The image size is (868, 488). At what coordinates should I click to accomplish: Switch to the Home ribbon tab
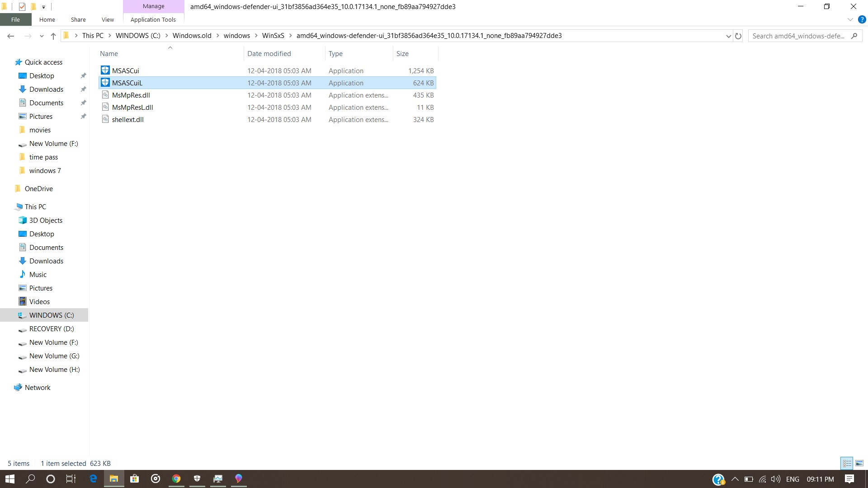coord(47,19)
